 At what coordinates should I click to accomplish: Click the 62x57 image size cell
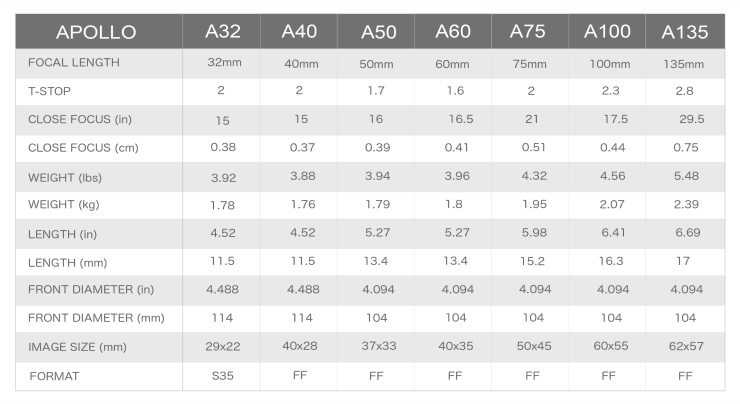pos(685,349)
